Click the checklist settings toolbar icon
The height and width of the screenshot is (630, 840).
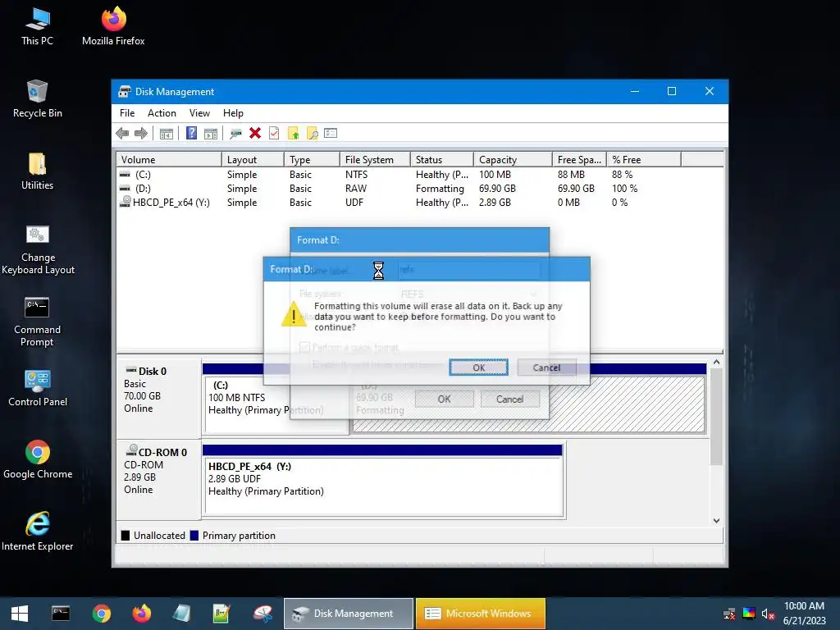(x=331, y=134)
